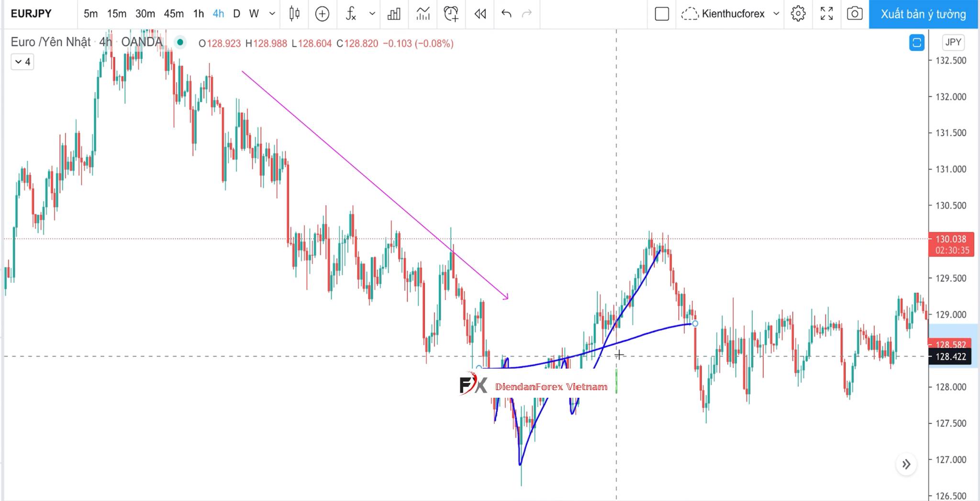Open the indicators fx menu
The width and height of the screenshot is (980, 501).
point(351,14)
